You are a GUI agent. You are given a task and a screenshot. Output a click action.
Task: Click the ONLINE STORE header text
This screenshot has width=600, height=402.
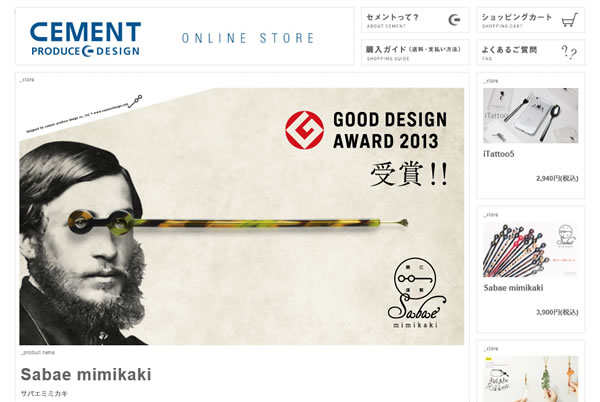coord(248,38)
